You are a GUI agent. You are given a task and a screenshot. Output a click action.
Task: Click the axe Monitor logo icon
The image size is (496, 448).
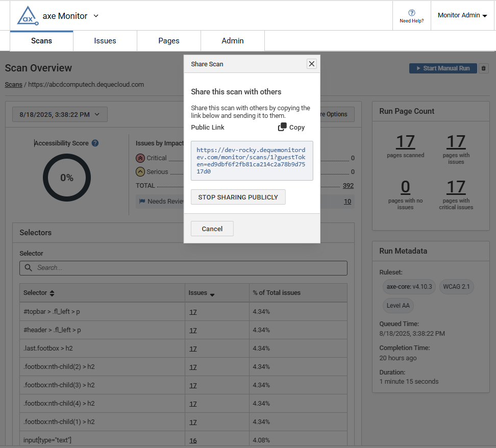point(28,16)
